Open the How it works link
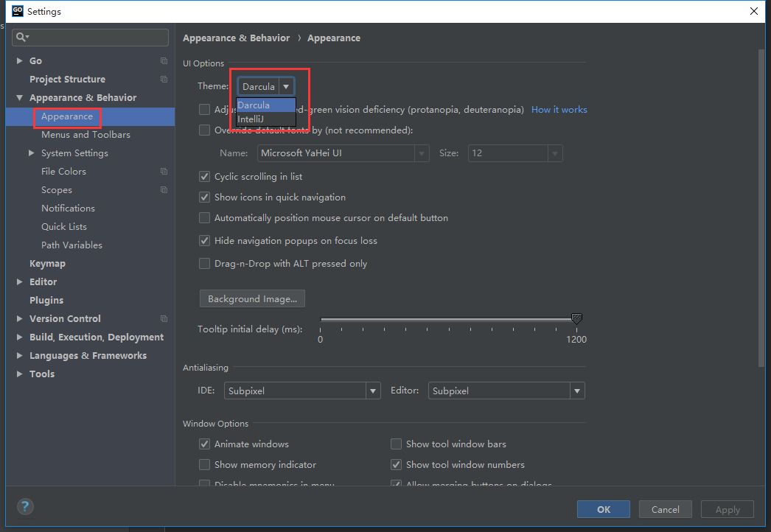This screenshot has width=771, height=532. point(559,110)
